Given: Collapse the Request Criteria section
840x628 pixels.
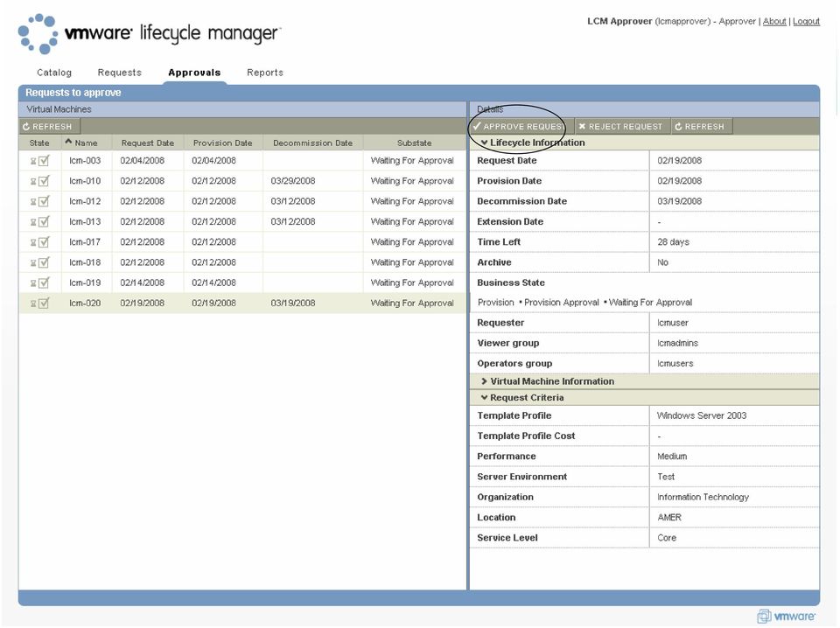Looking at the screenshot, I should [x=484, y=398].
